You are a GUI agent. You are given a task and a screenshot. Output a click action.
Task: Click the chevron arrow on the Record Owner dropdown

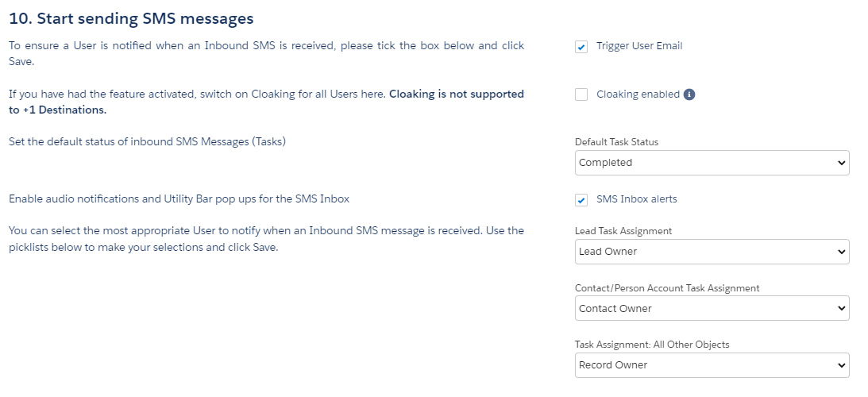click(842, 365)
